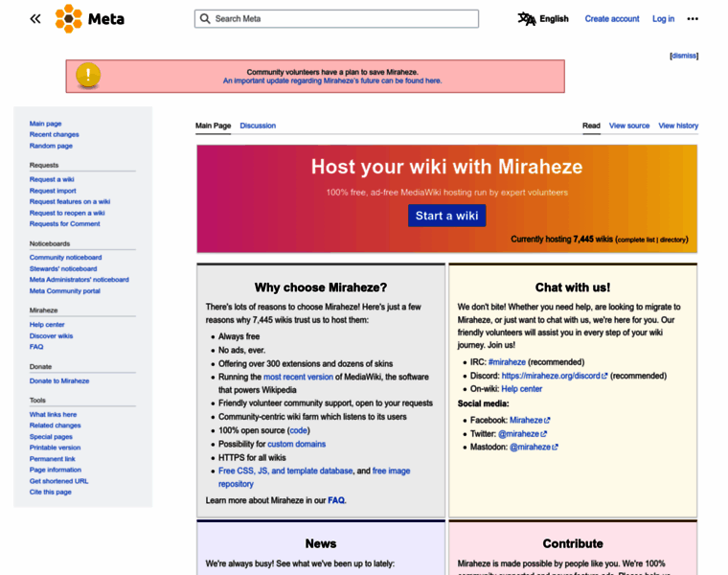
Task: Open the View history tab
Action: point(678,126)
